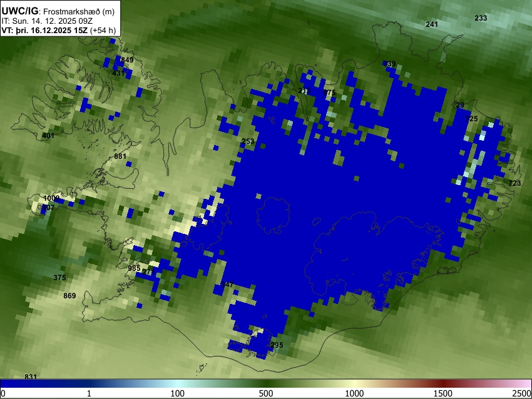The width and height of the screenshot is (532, 399).
Task: Click the pink end of the colour scale
Action: pyautogui.click(x=524, y=383)
